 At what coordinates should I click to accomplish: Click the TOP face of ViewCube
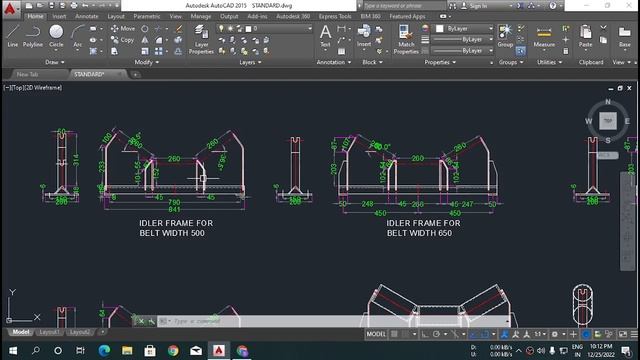tap(607, 121)
